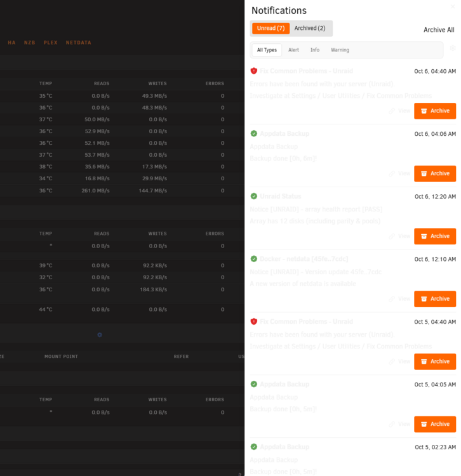Click green check icon on Docker netdata
The height and width of the screenshot is (476, 461).
(254, 259)
